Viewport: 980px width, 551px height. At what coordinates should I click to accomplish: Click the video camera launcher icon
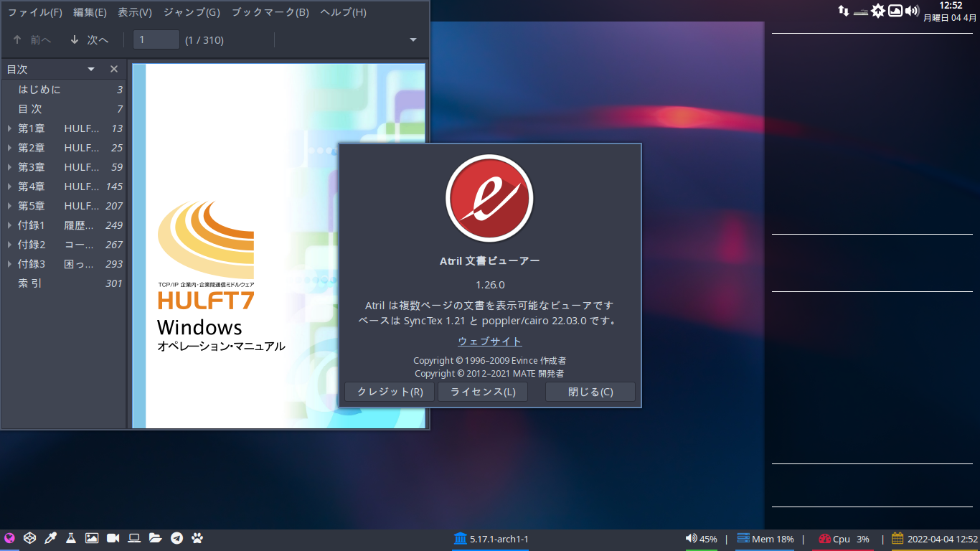(113, 538)
